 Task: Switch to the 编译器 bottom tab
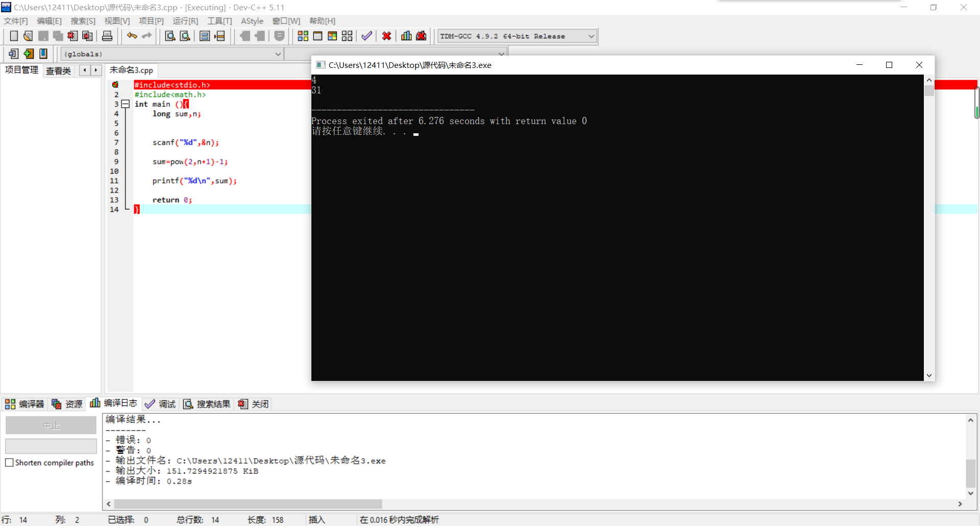point(24,404)
